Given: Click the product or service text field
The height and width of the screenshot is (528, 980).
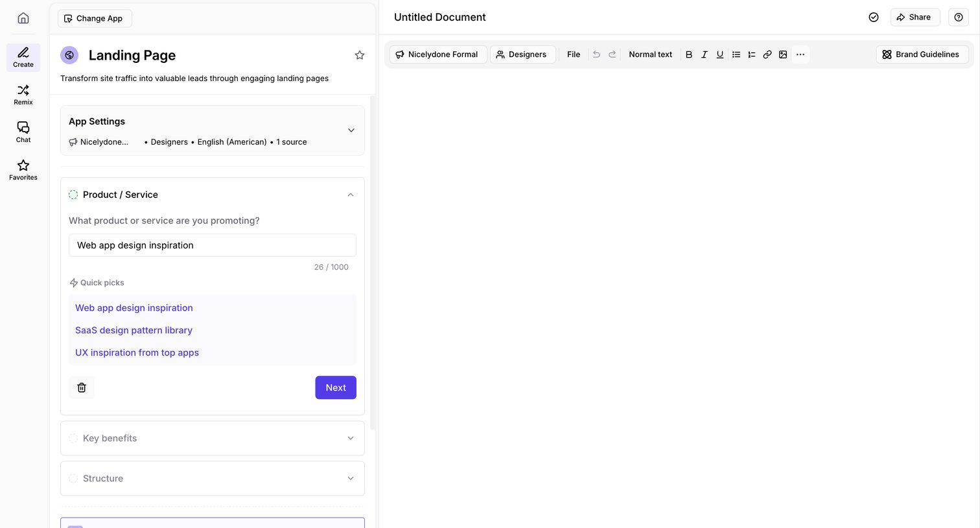Looking at the screenshot, I should [213, 245].
